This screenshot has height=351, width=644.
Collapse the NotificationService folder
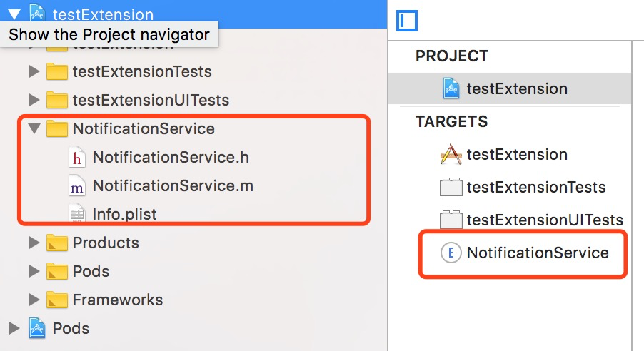click(34, 129)
